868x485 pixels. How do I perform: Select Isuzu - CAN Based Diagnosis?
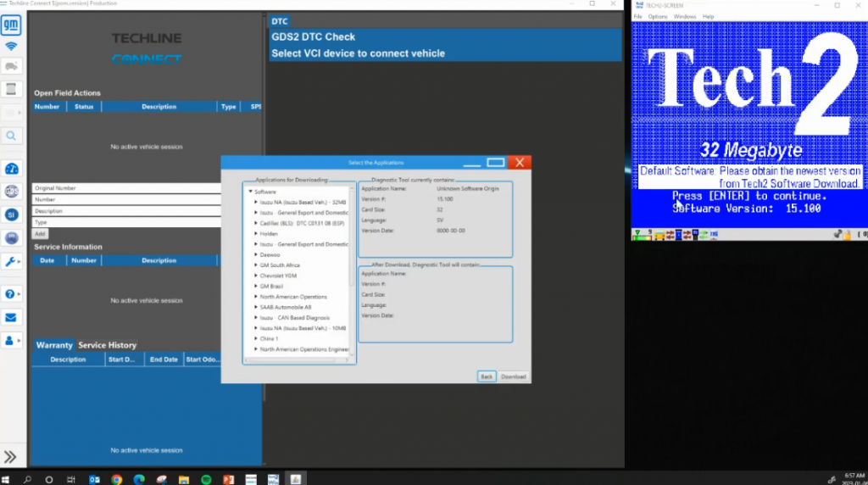click(x=294, y=318)
